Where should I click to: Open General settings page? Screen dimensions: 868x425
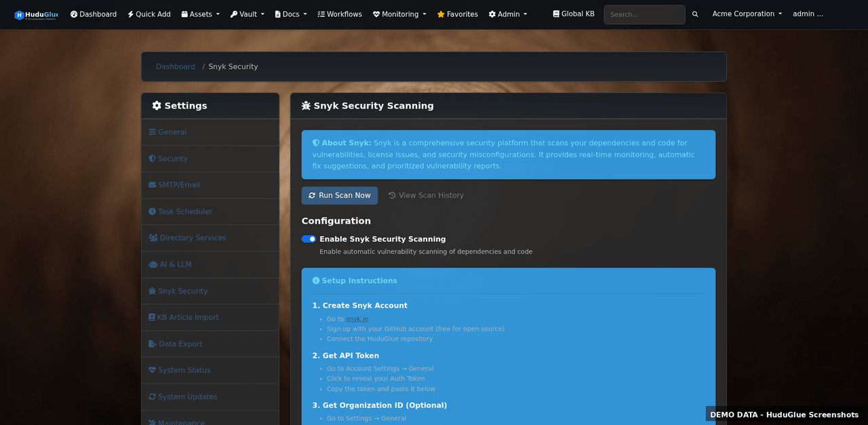[210, 132]
